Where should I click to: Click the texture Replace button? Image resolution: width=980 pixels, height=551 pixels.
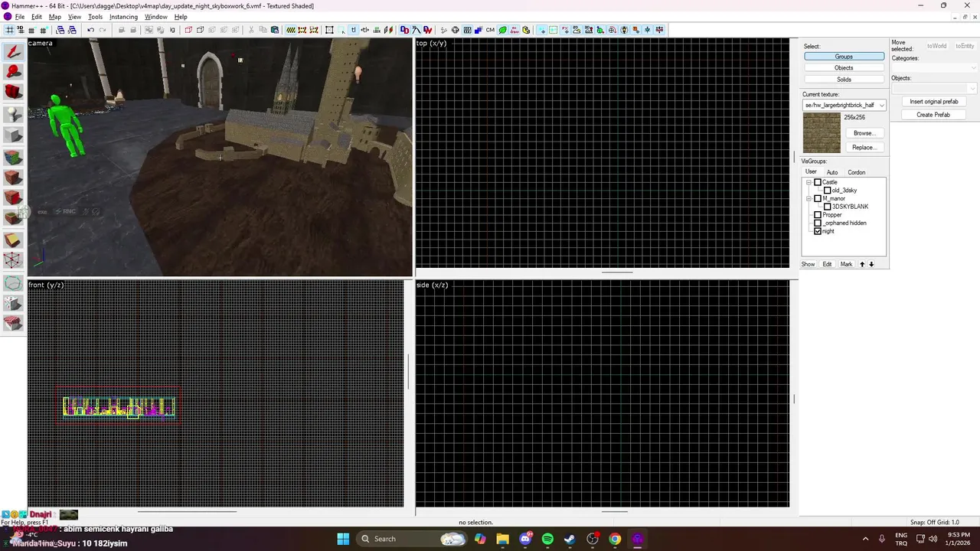click(x=864, y=147)
